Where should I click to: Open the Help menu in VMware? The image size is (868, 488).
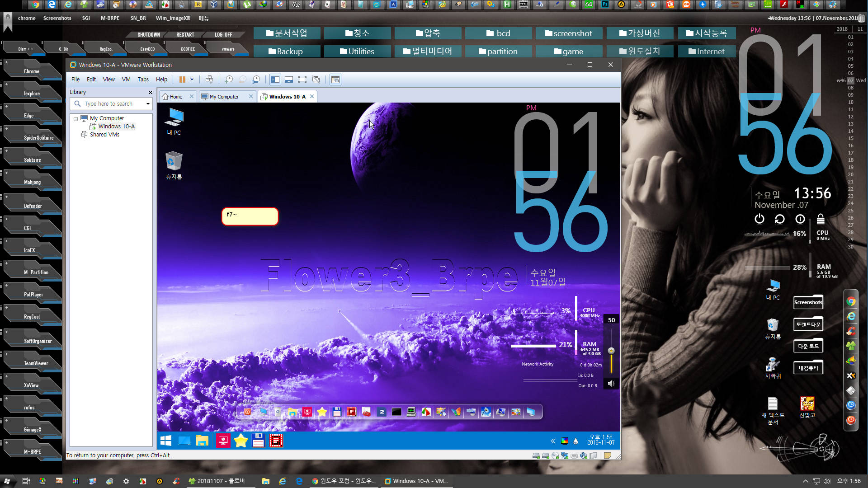point(161,80)
